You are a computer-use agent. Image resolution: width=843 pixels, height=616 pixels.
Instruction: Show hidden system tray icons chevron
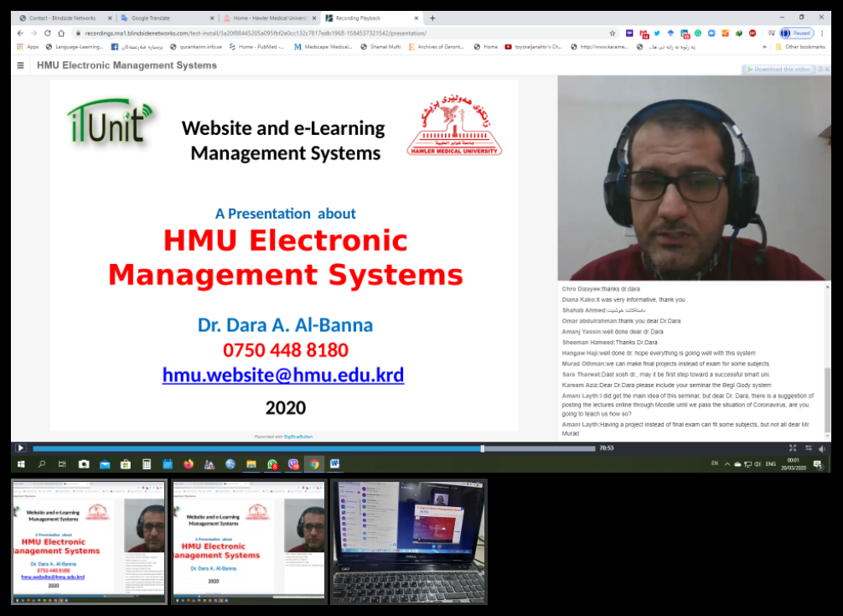727,463
